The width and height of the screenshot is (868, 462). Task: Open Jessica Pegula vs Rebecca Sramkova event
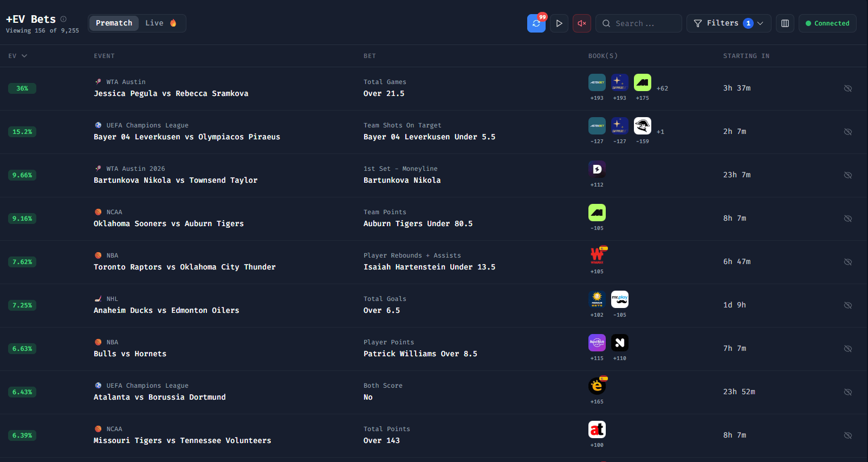point(171,93)
